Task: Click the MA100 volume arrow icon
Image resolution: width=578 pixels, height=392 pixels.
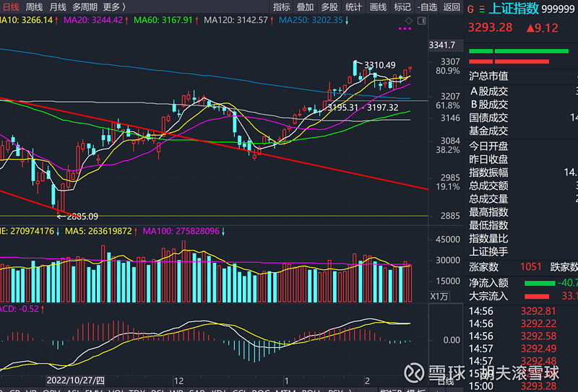Action: 223,231
